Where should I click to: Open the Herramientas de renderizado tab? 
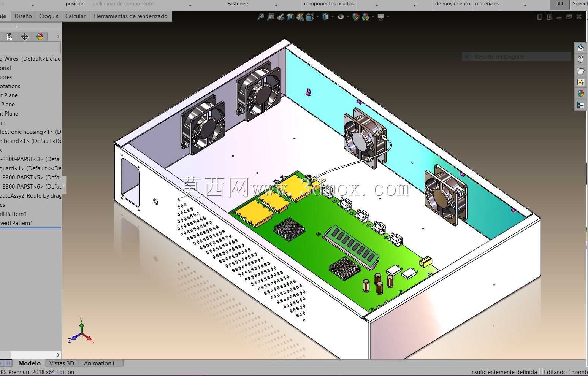(131, 16)
